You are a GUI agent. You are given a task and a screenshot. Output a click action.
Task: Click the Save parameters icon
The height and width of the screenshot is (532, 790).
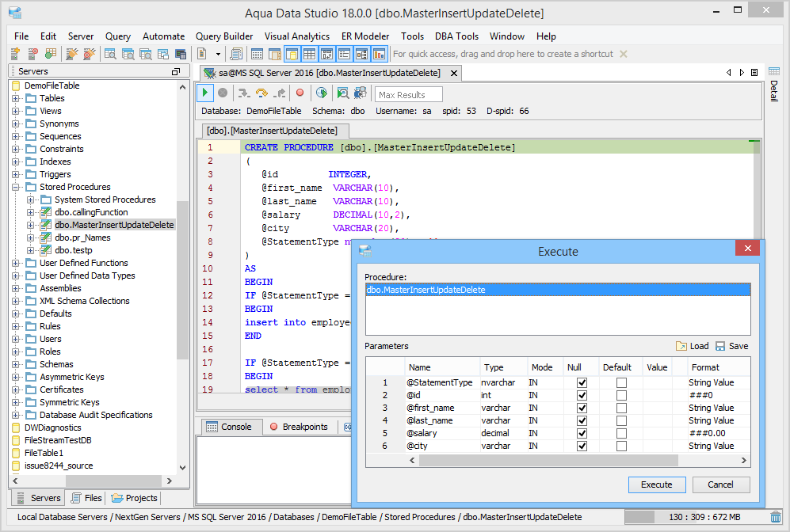point(720,346)
